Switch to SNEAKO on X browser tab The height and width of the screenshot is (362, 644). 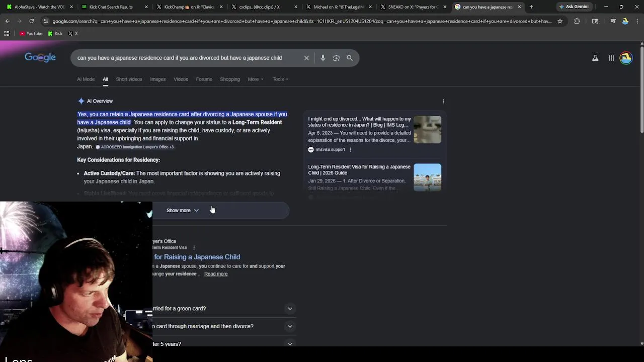[413, 7]
